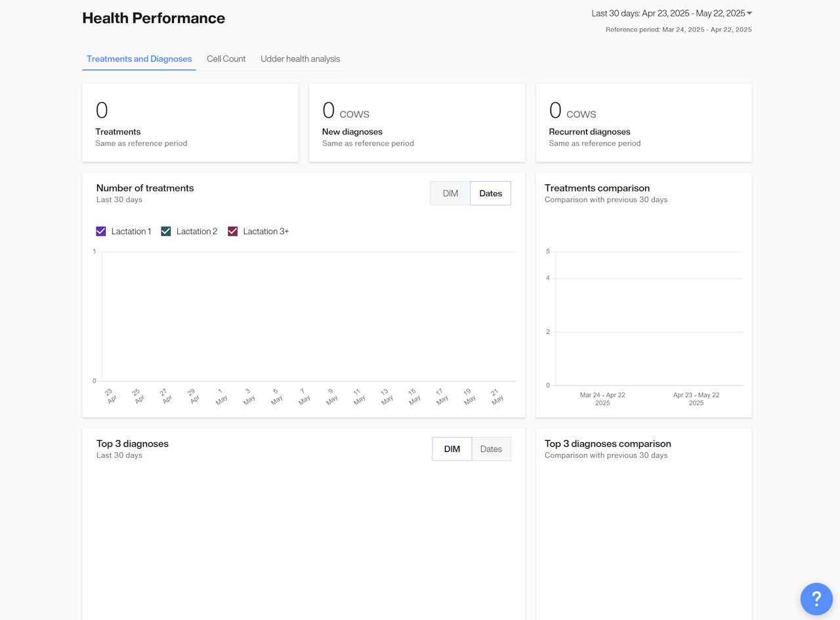
Task: Open the Last 30 days date selector
Action: coord(667,13)
